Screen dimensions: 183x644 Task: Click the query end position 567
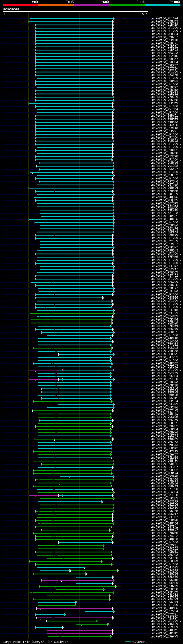coord(144,14)
